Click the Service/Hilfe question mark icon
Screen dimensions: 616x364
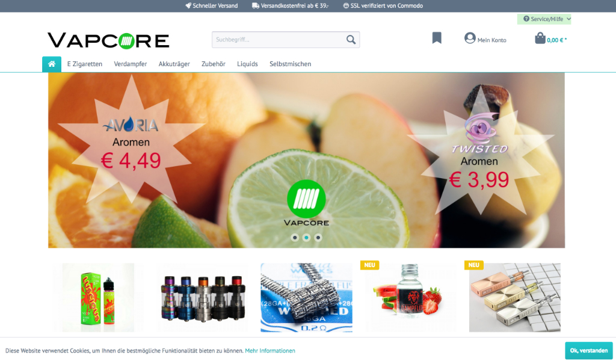pos(526,19)
